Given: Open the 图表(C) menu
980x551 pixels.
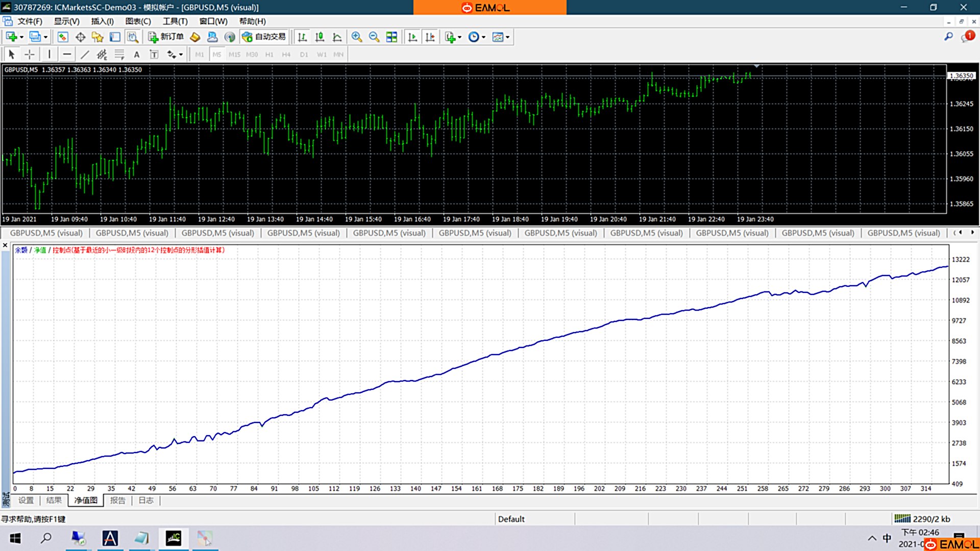Looking at the screenshot, I should tap(138, 21).
